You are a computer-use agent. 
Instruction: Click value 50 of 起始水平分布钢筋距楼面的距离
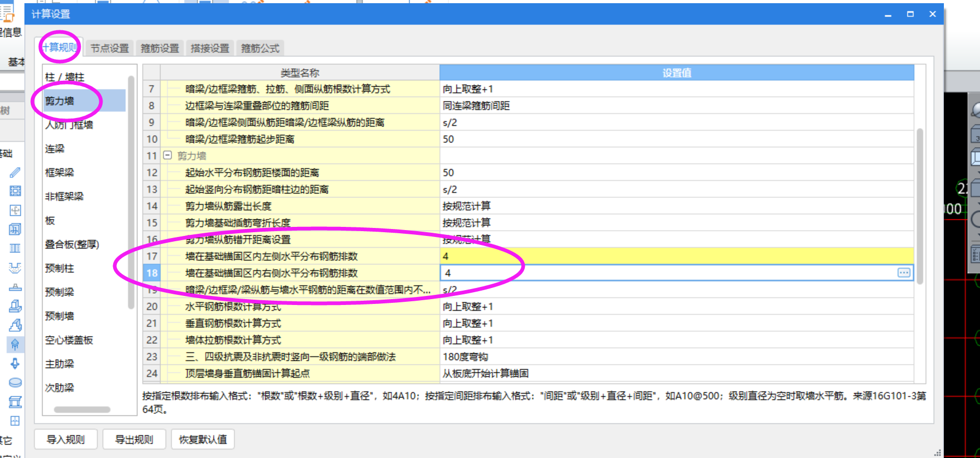(677, 173)
